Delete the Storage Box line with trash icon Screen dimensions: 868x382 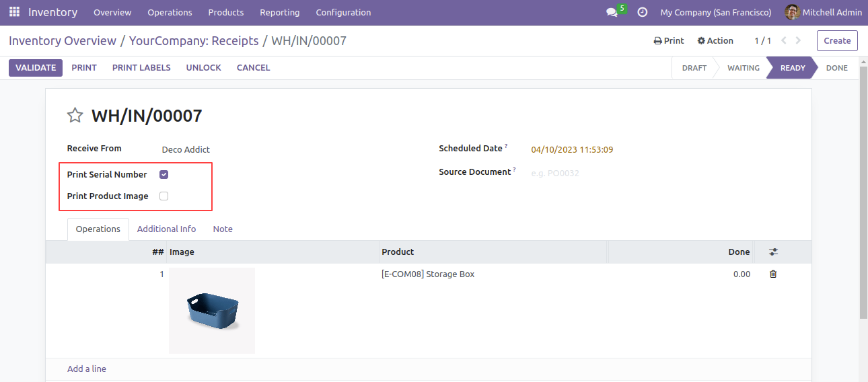click(773, 274)
